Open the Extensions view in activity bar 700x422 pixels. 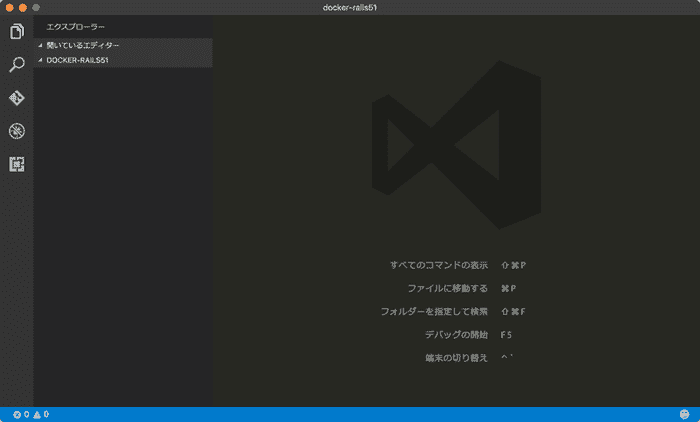17,164
